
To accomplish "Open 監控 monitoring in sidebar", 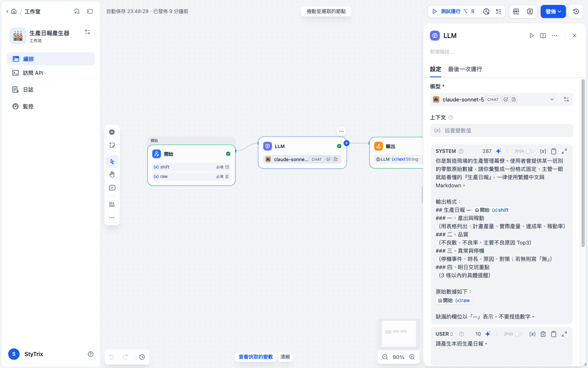I will pos(51,106).
